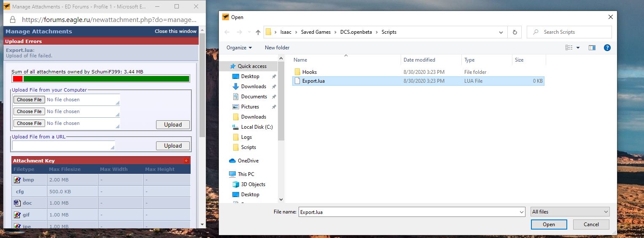Click the third Choose File button

coord(29,123)
